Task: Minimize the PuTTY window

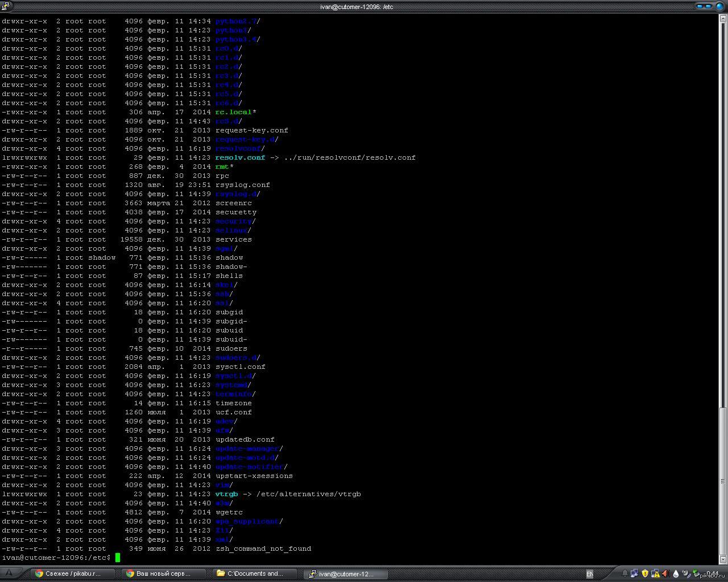Action: coord(700,6)
